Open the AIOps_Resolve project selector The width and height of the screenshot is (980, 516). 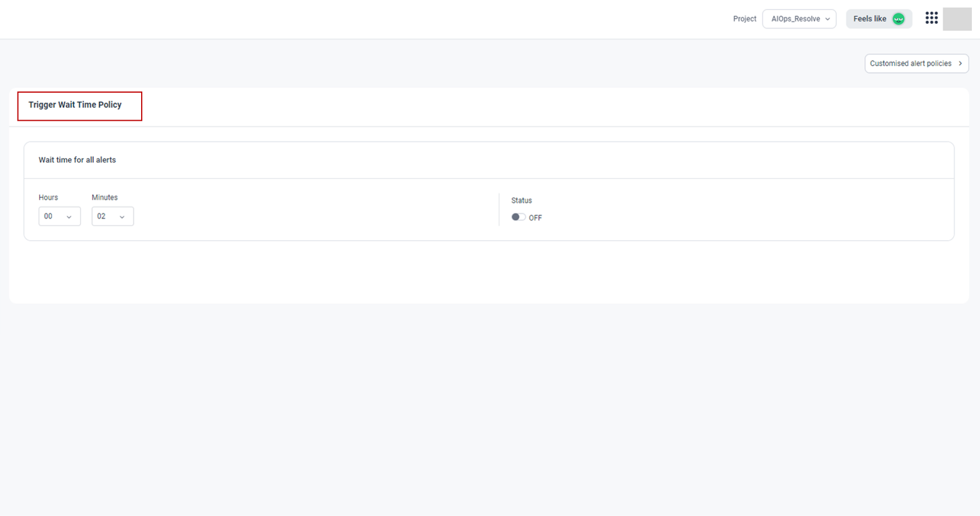point(799,19)
